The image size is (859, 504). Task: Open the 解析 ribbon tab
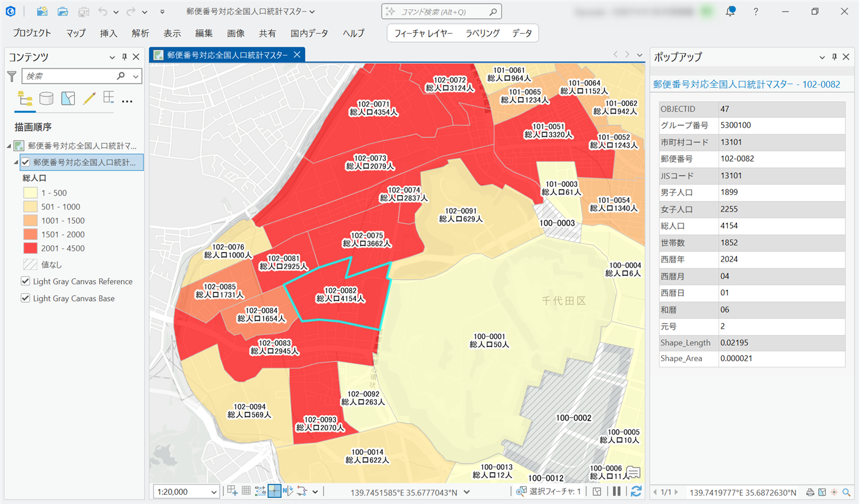140,33
